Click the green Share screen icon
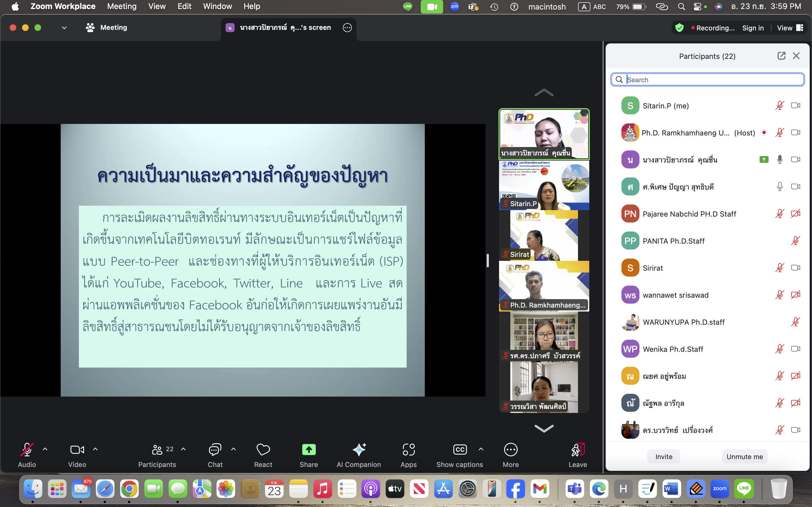 309,450
